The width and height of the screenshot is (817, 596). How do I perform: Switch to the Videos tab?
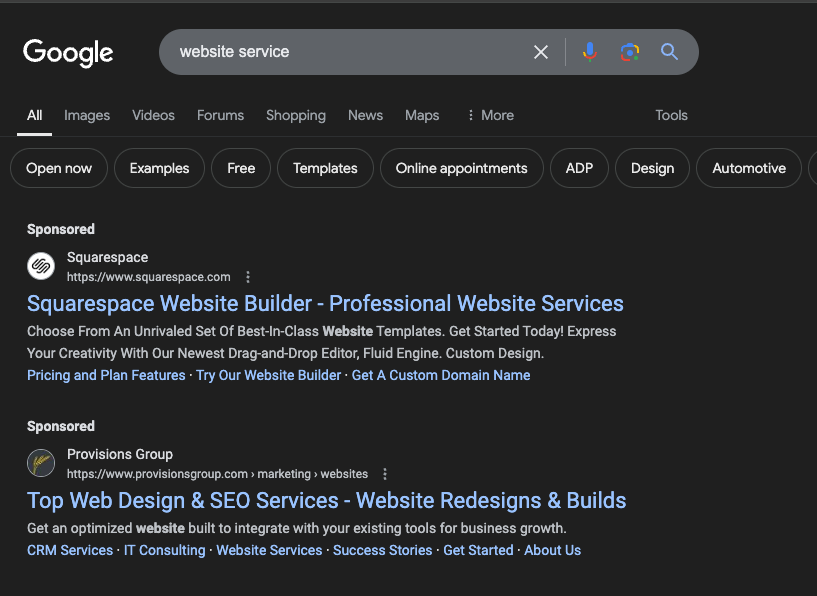tap(153, 115)
